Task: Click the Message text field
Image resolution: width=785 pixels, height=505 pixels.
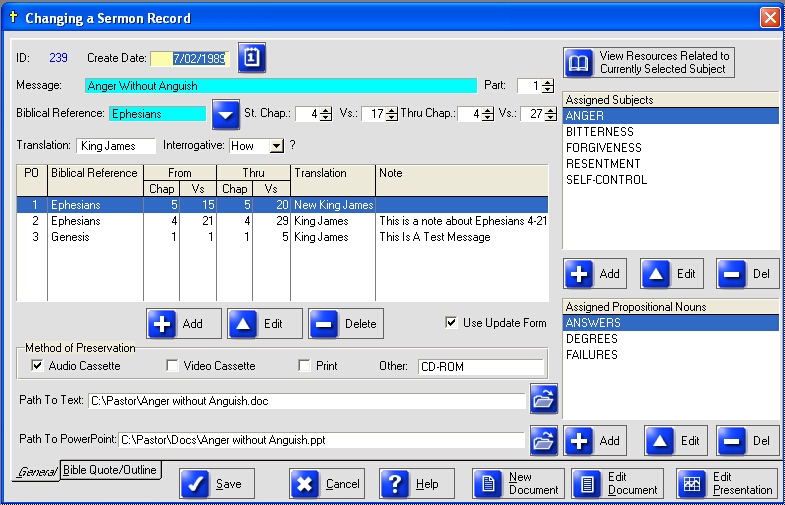Action: [280, 86]
